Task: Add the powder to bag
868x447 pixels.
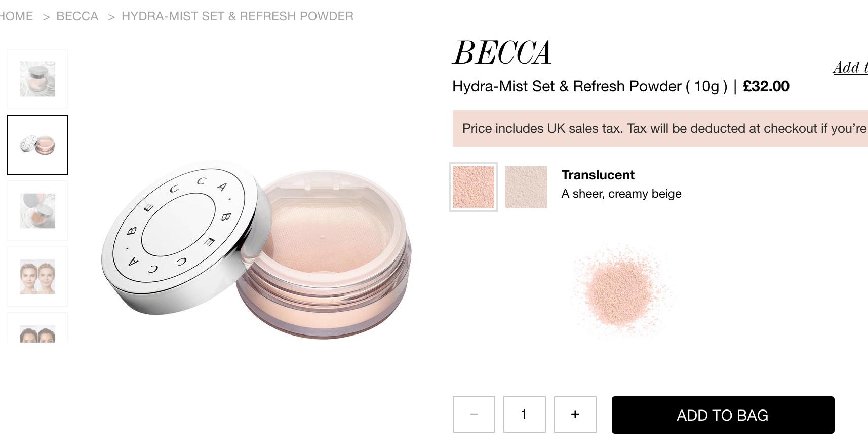Action: click(723, 415)
